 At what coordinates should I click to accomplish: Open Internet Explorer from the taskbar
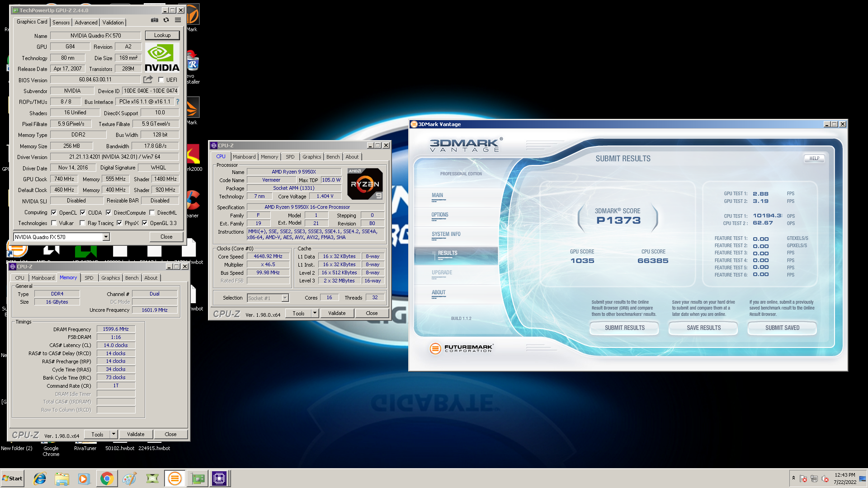[x=40, y=479]
